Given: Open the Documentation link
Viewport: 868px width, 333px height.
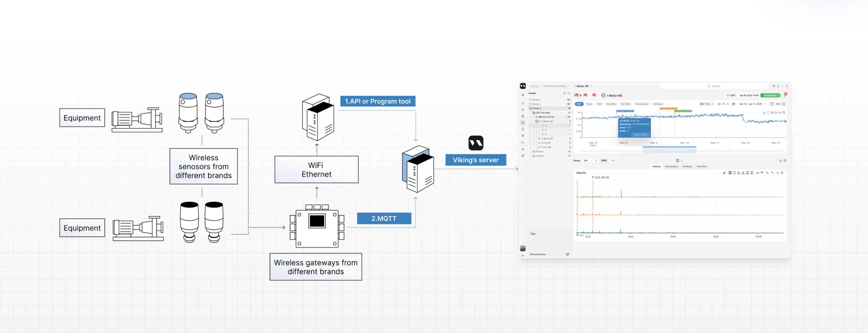Looking at the screenshot, I should 538,254.
